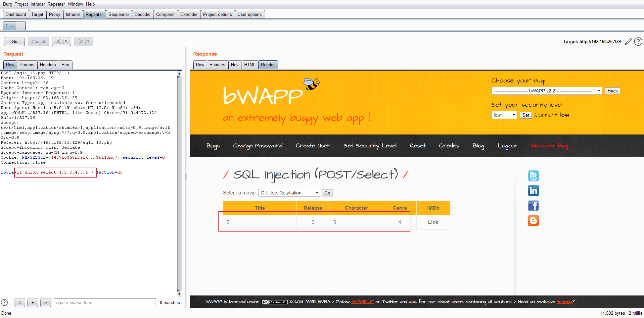
Task: Switch to the Target tab
Action: pos(37,14)
